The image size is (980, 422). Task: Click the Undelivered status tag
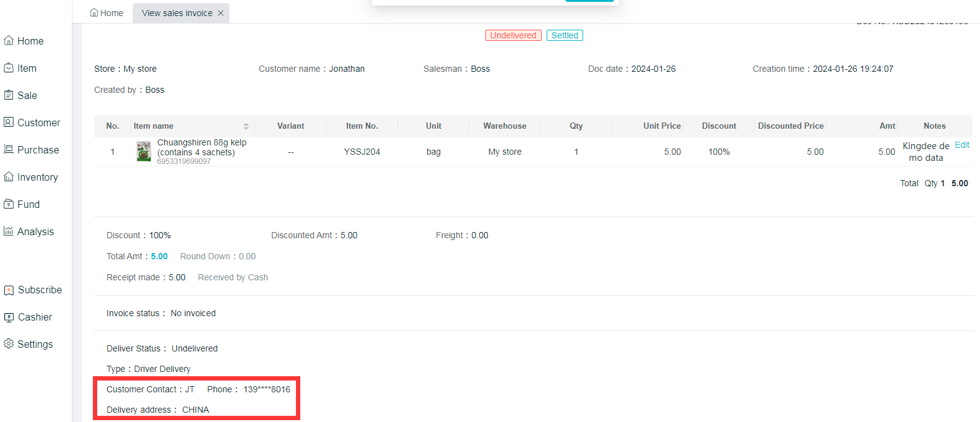513,35
